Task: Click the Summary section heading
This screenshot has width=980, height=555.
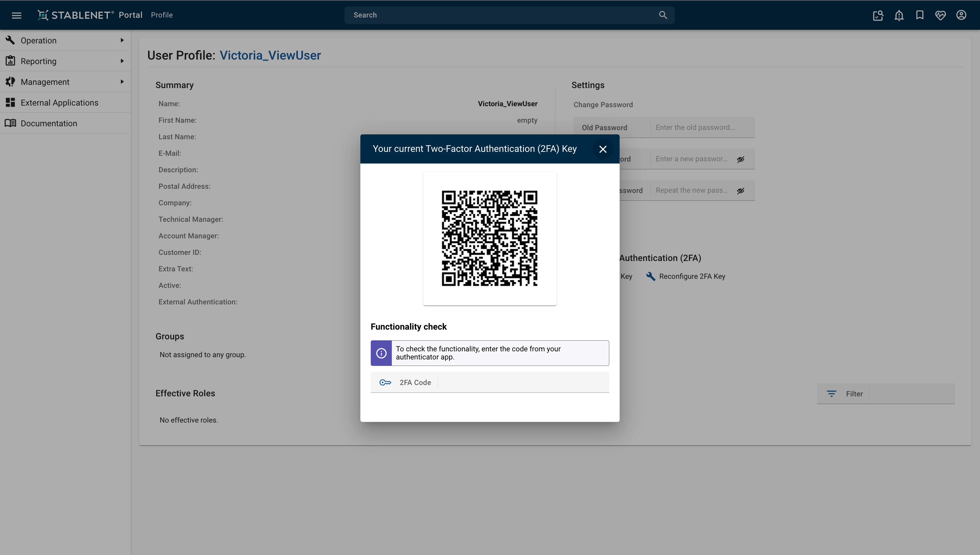Action: click(174, 85)
